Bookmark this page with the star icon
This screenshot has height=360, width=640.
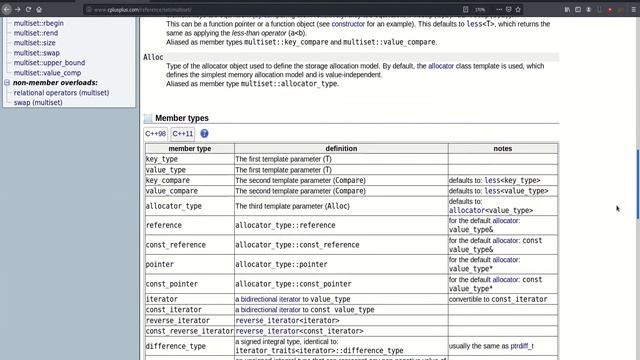tap(518, 9)
